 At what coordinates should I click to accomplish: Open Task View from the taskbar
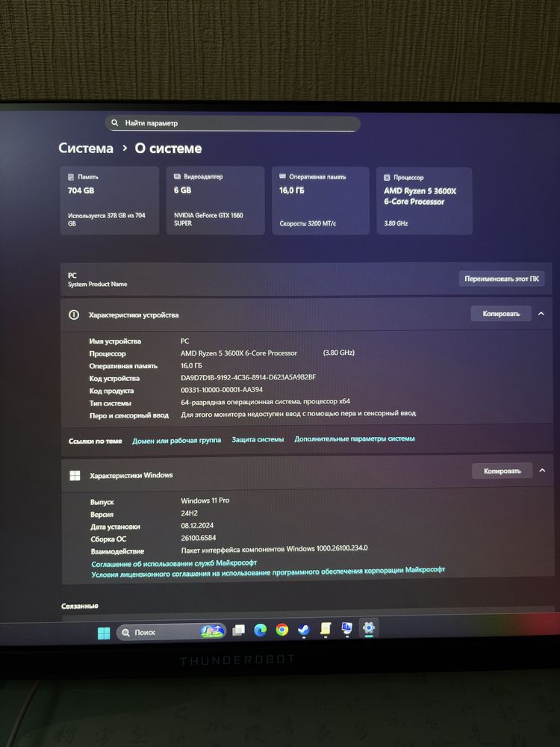(x=239, y=630)
